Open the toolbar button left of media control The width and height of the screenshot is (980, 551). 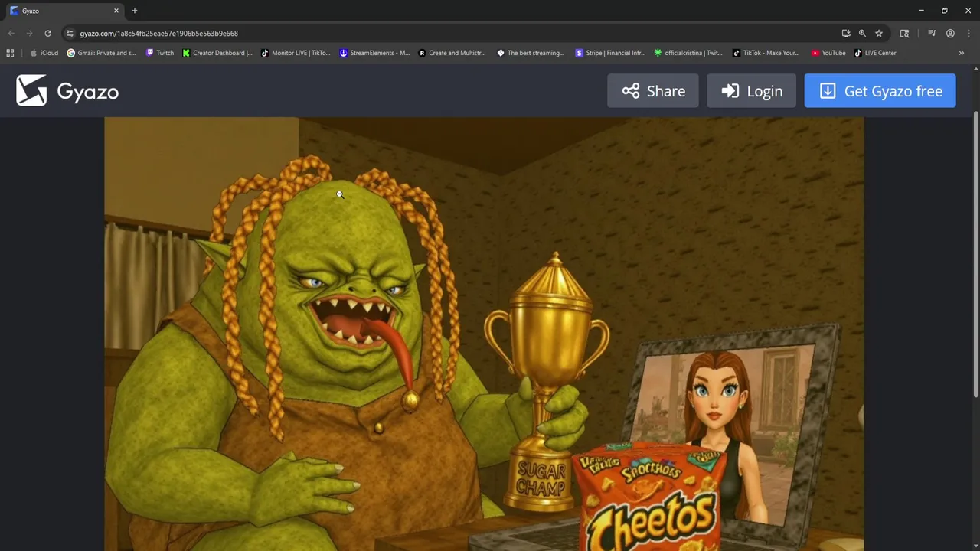[904, 34]
